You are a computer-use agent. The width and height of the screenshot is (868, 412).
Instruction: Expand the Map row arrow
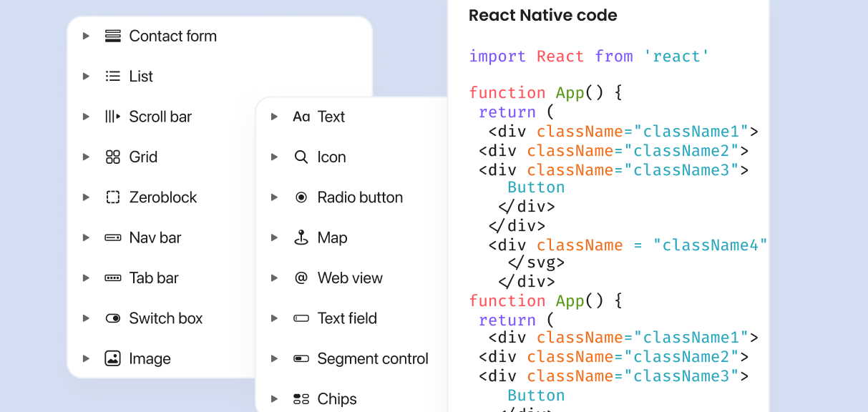274,237
